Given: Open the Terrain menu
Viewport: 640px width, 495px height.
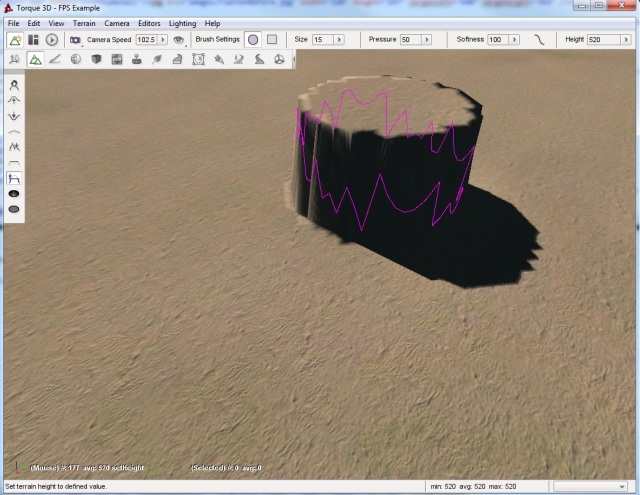Looking at the screenshot, I should click(x=84, y=22).
